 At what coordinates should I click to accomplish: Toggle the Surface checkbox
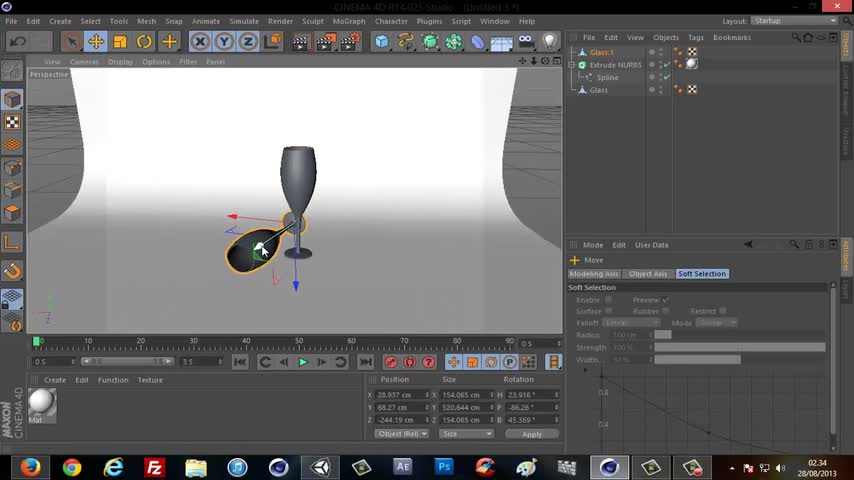point(608,311)
